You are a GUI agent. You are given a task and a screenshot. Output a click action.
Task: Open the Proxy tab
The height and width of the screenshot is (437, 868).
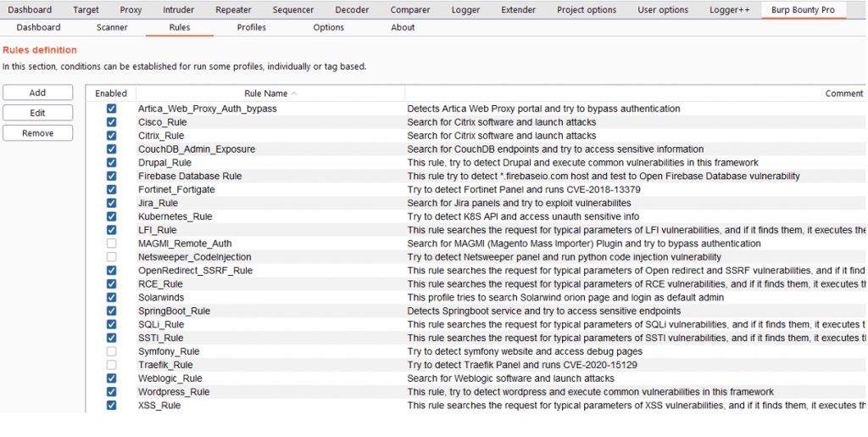[x=131, y=10]
